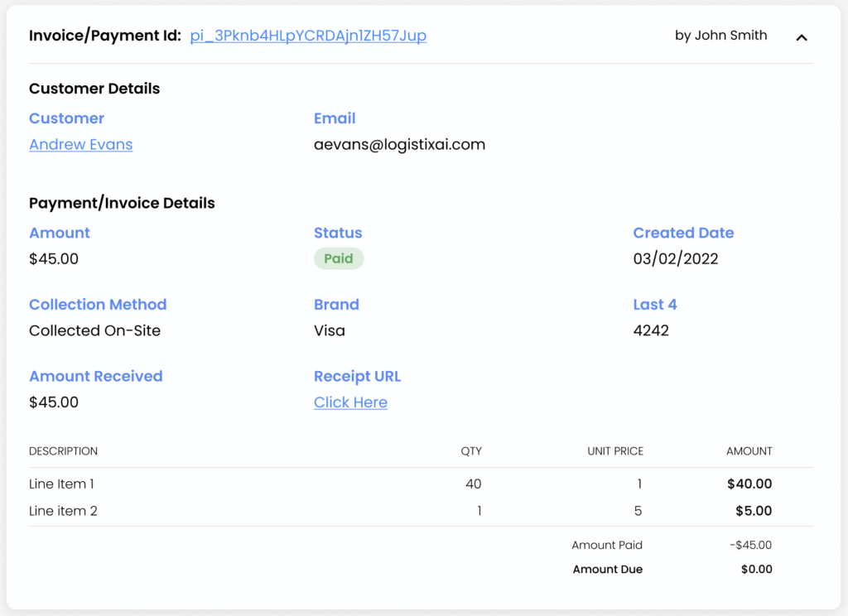Click the Description column header
This screenshot has width=848, height=616.
(x=63, y=451)
